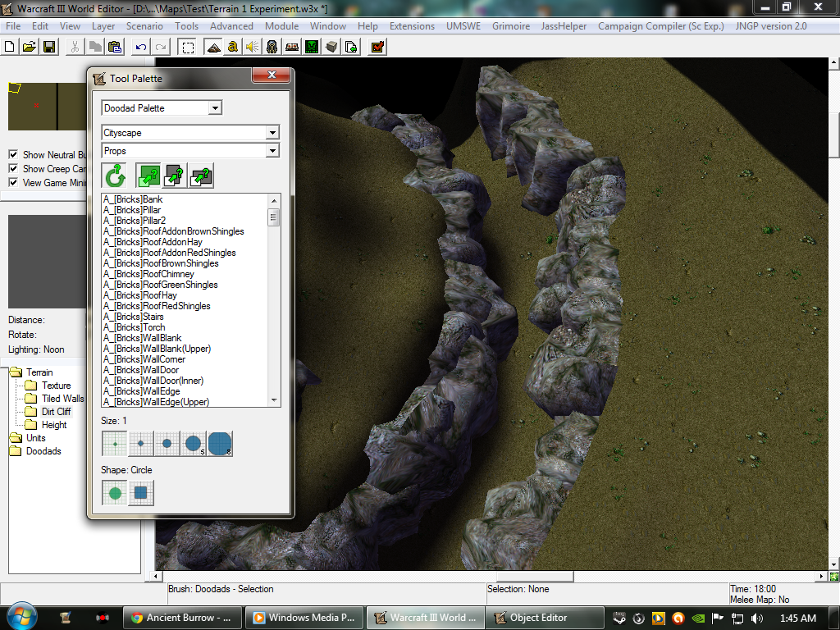
Task: Save the map with the floppy disk icon
Action: [48, 47]
